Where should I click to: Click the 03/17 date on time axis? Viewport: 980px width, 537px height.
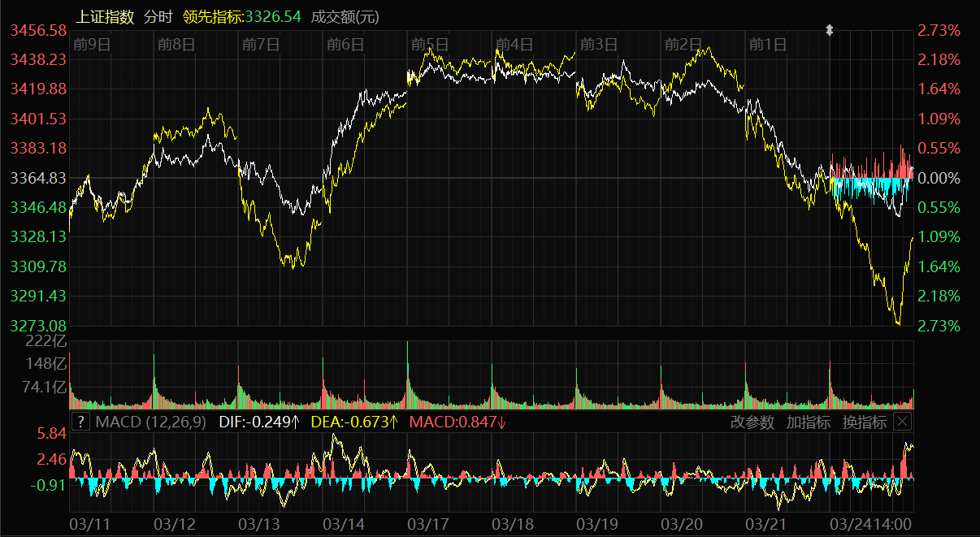[427, 525]
